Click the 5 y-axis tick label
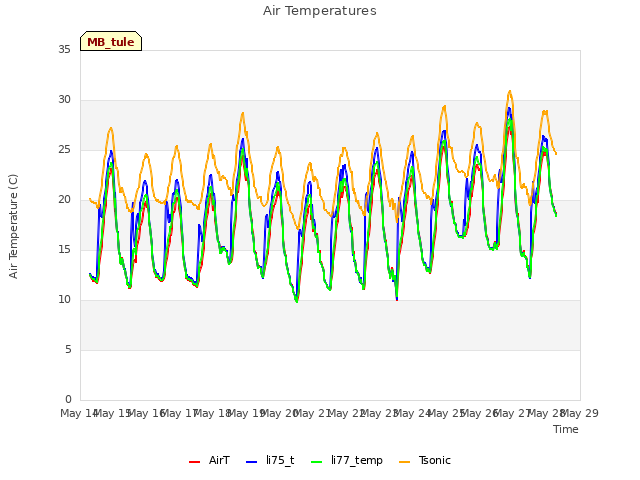This screenshot has width=640, height=480. tap(68, 350)
